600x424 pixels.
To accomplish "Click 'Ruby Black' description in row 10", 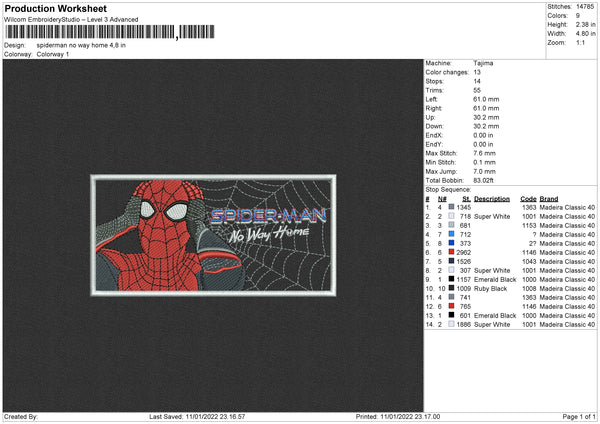I will [491, 289].
